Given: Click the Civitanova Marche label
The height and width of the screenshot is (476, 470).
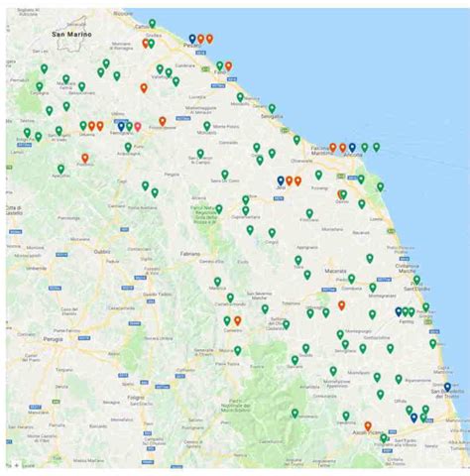Looking at the screenshot, I should pos(408,269).
